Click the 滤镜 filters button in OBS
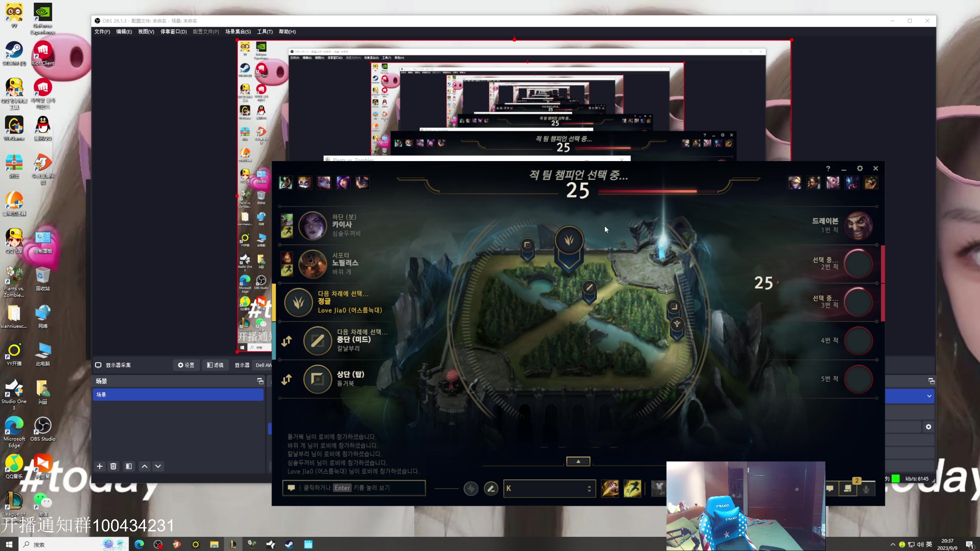The height and width of the screenshot is (551, 980). click(x=215, y=365)
